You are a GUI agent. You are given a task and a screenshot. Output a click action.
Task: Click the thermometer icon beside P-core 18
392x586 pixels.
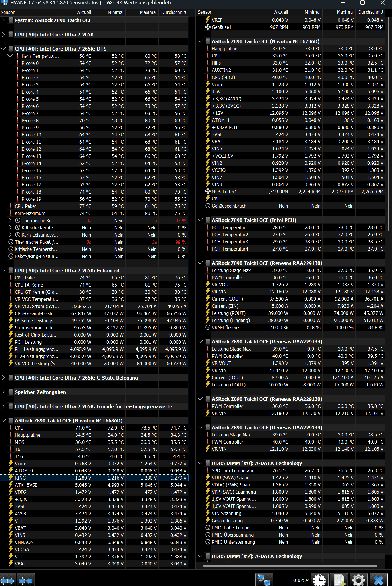pyautogui.click(x=18, y=192)
